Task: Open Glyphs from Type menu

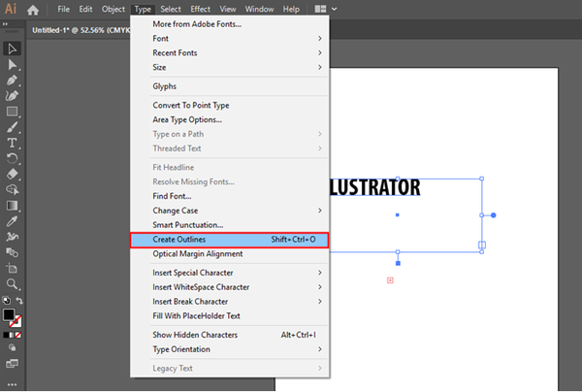Action: (x=229, y=86)
